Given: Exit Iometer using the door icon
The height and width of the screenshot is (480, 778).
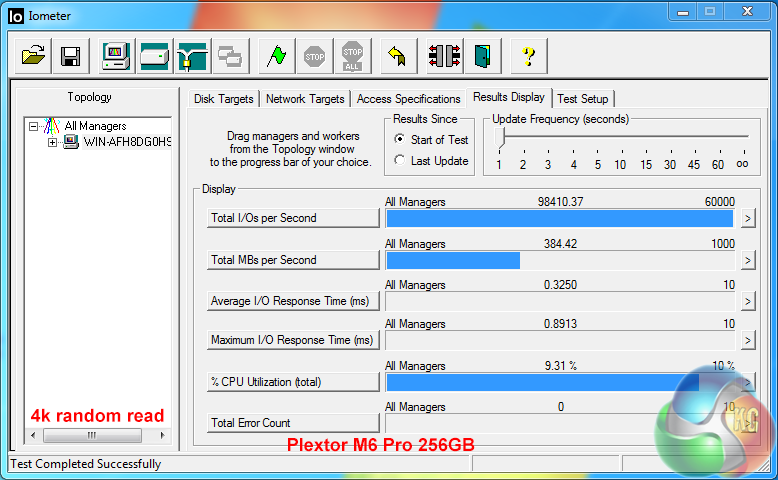Looking at the screenshot, I should [482, 56].
